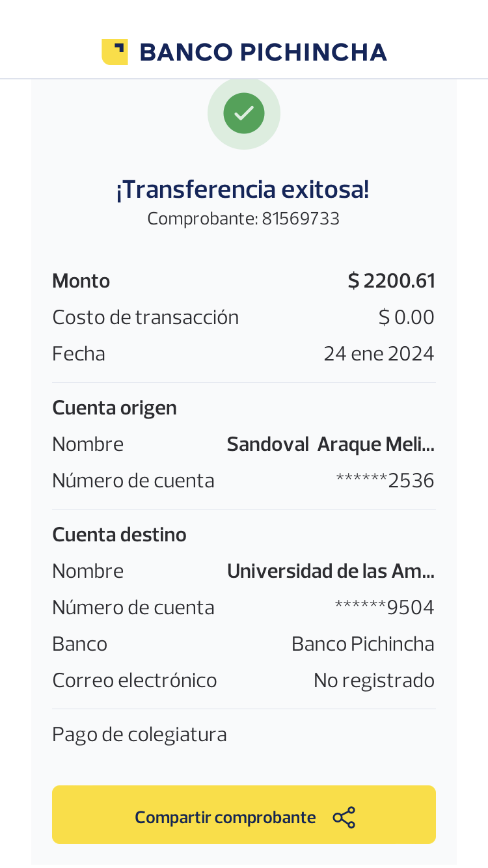Click origin account number ending 2536

click(x=385, y=481)
